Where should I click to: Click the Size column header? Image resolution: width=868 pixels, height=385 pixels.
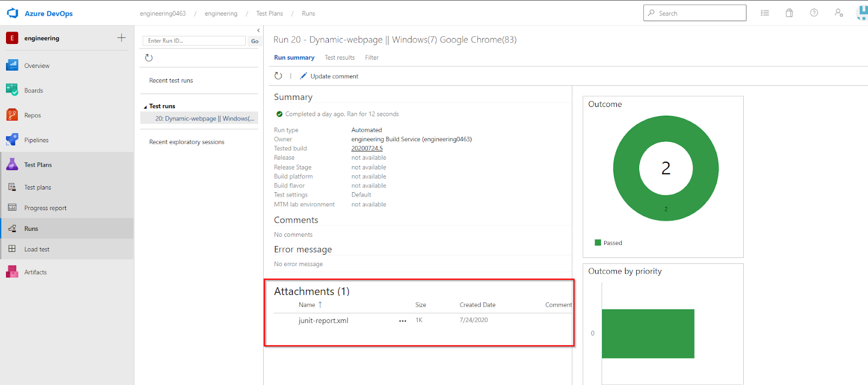pyautogui.click(x=420, y=305)
